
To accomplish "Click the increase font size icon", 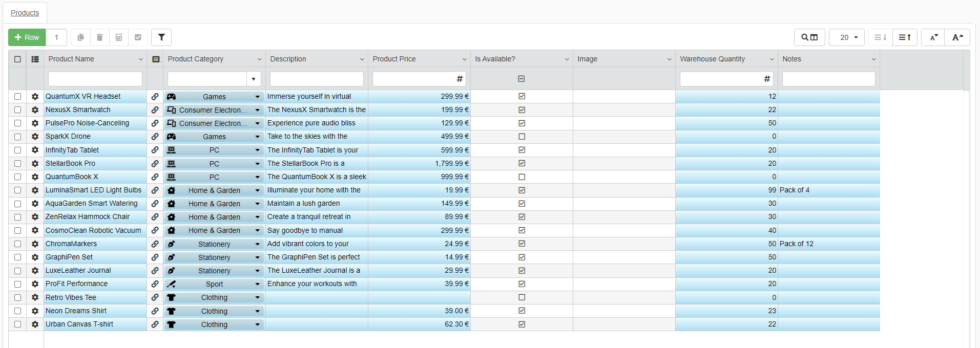I will (957, 37).
